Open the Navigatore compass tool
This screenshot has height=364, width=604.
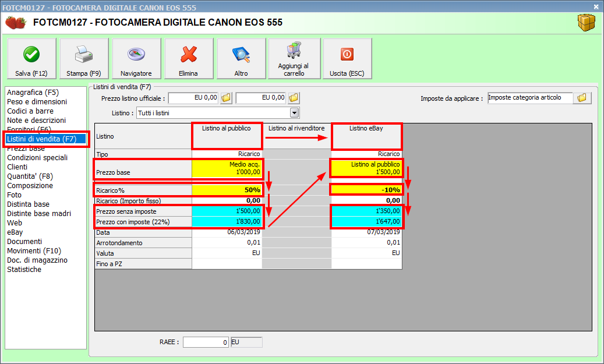[x=136, y=59]
